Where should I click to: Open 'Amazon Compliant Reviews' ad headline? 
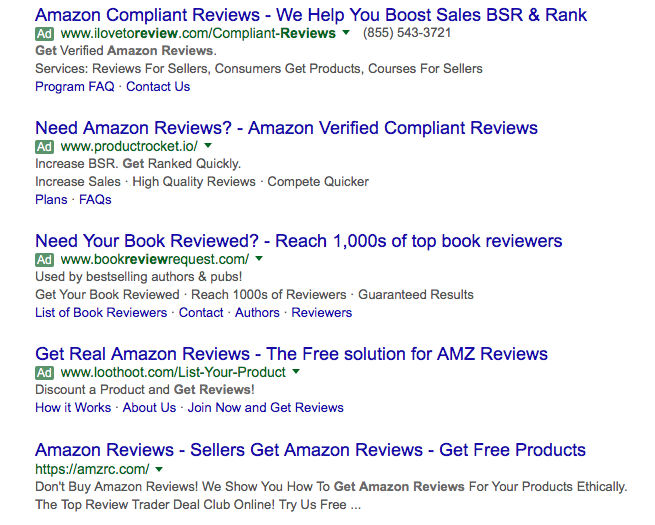(311, 15)
